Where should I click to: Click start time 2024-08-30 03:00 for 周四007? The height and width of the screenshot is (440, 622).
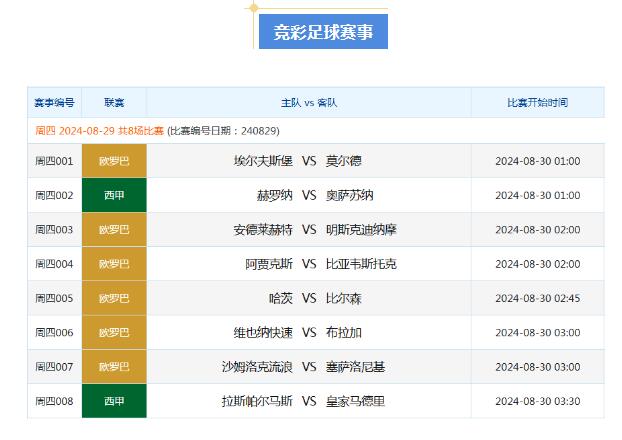(538, 367)
